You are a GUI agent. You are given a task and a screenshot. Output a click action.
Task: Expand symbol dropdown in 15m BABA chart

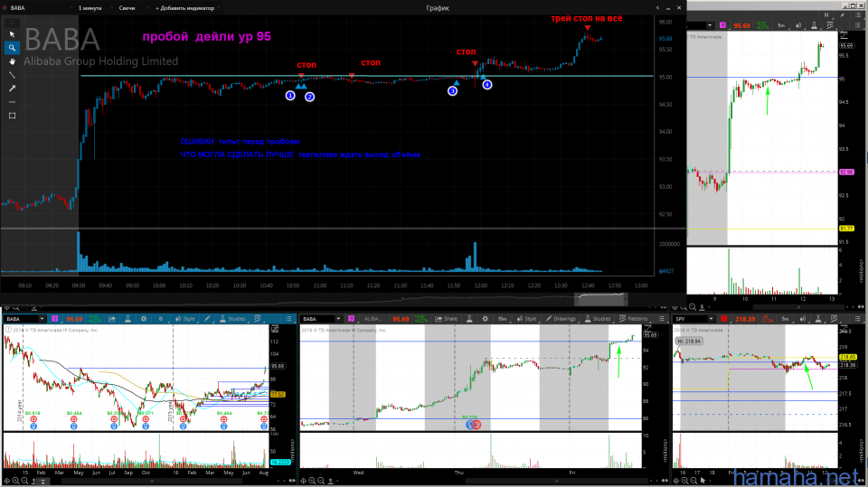[x=338, y=319]
